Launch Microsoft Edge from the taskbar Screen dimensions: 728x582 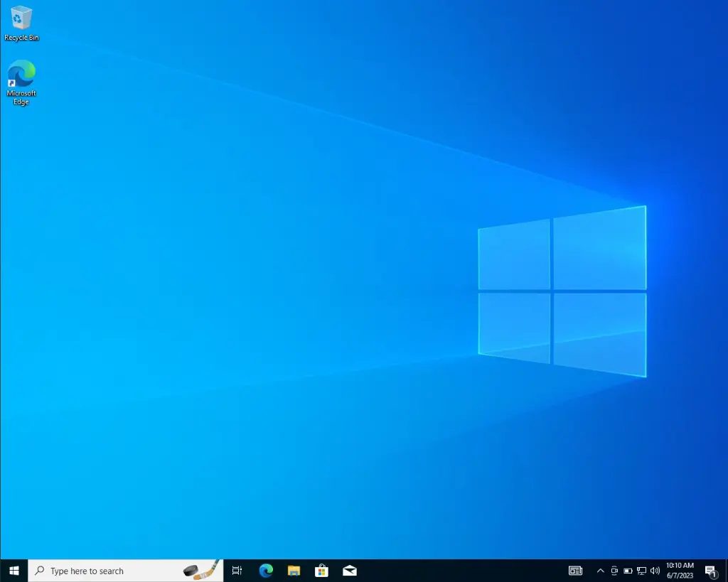tap(265, 570)
